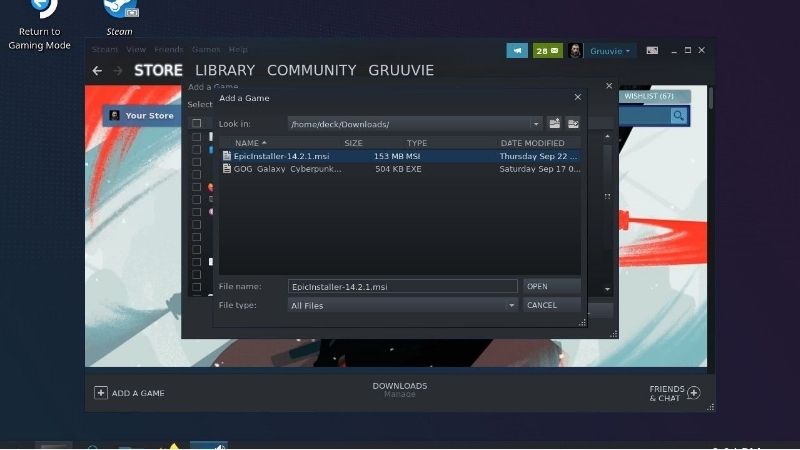Image resolution: width=800 pixels, height=450 pixels.
Task: Tick the checkbox beside the orange app icon
Action: pos(196,187)
